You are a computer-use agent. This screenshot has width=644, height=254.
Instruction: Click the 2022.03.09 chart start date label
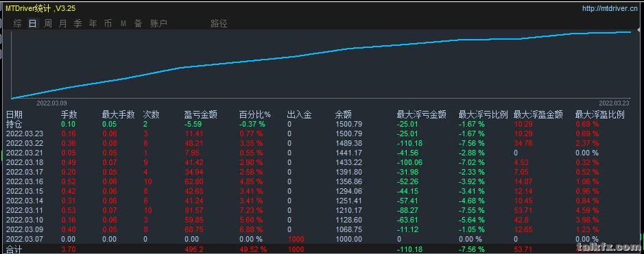pyautogui.click(x=51, y=103)
